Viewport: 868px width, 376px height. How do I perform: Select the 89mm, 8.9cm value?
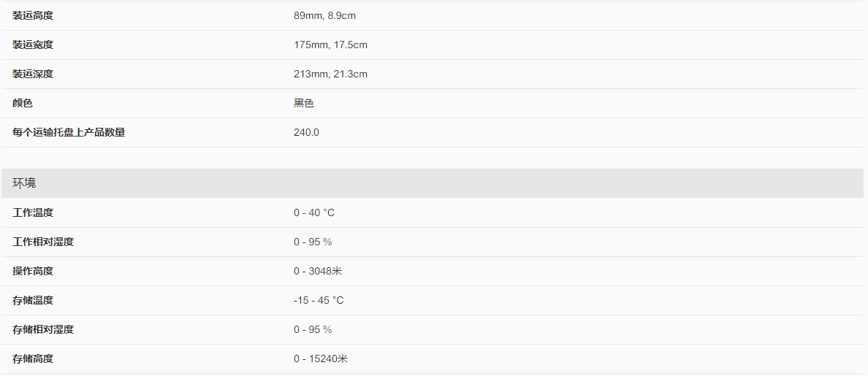point(324,15)
